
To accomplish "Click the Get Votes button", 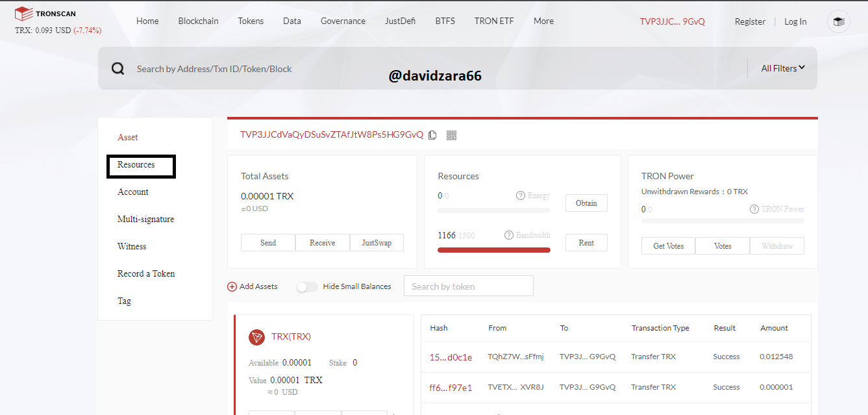I will pos(669,245).
